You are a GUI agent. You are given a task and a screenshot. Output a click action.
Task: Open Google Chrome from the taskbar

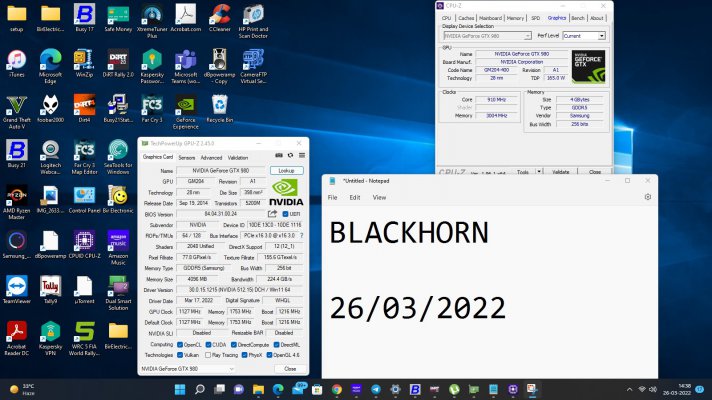coord(336,389)
